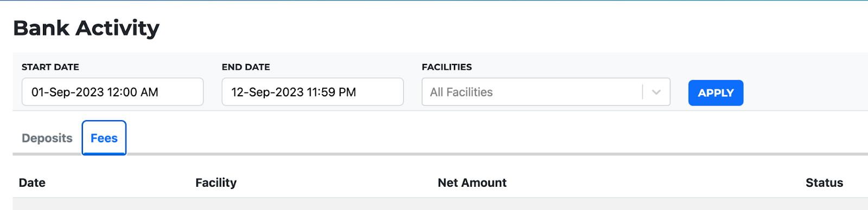
Task: Click the 12:00 AM time in Start Date field
Action: 133,92
